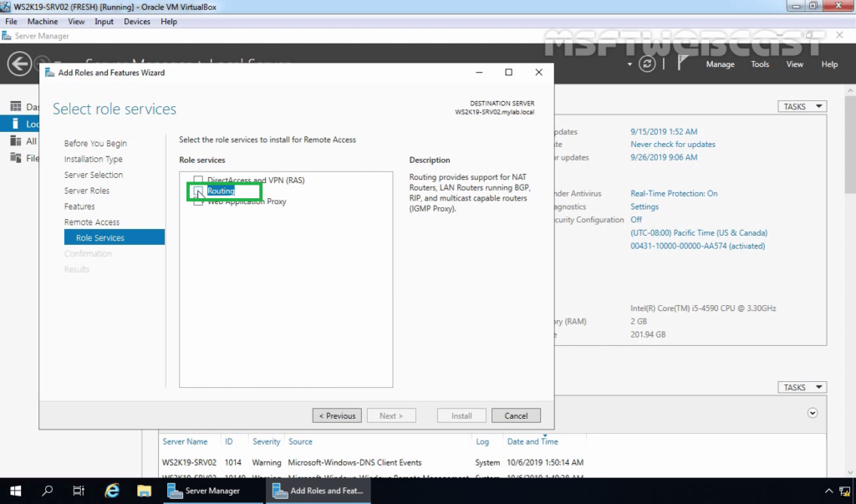The height and width of the screenshot is (504, 856).
Task: Launch Internet Explorer from the taskbar
Action: [112, 491]
